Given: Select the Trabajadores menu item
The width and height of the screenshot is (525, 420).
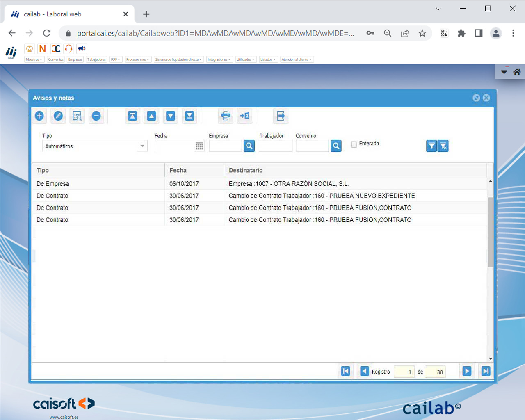Looking at the screenshot, I should click(x=96, y=59).
